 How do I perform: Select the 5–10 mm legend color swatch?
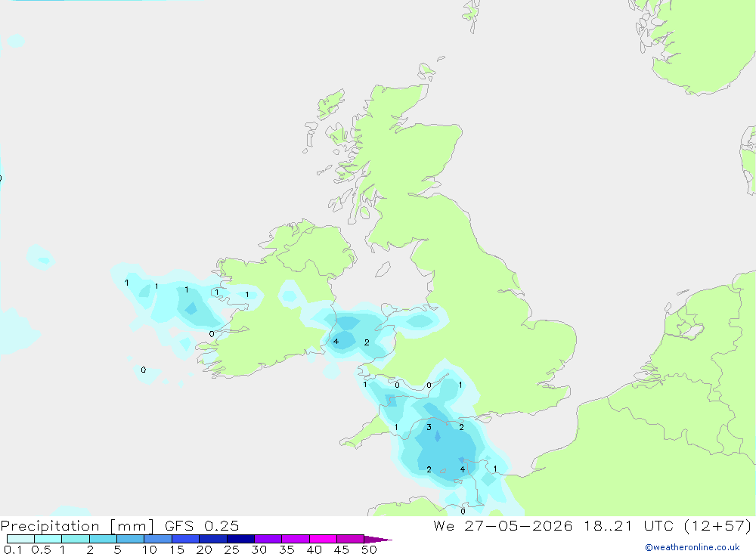(x=131, y=539)
